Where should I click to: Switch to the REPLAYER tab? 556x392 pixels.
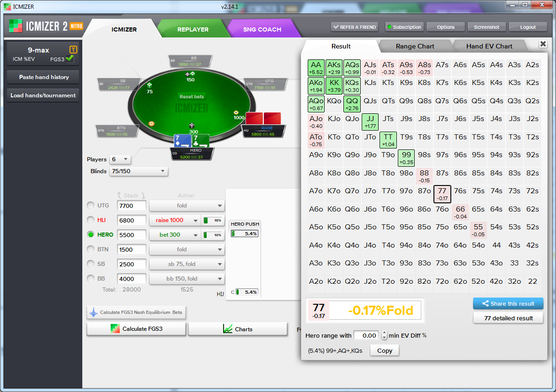click(193, 29)
